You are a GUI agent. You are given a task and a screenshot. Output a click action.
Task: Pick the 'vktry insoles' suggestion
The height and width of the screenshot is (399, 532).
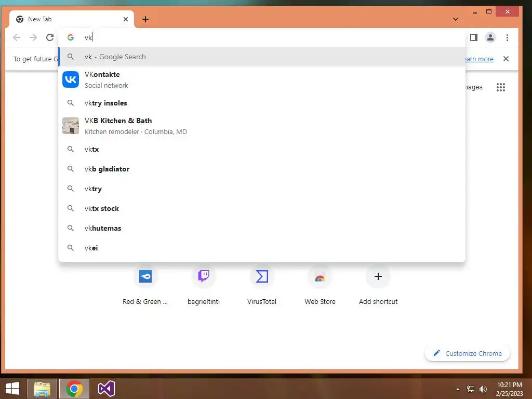click(x=262, y=103)
